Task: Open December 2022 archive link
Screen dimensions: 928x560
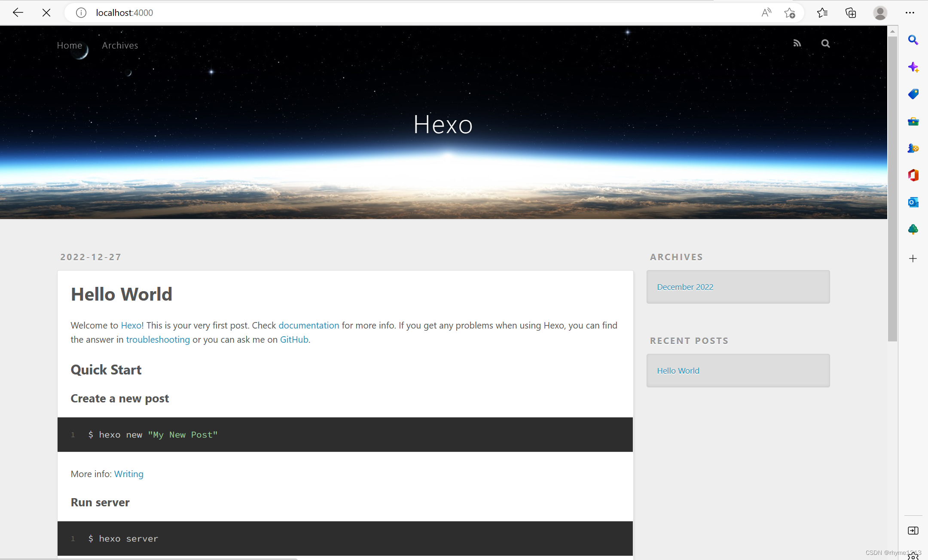Action: point(685,287)
